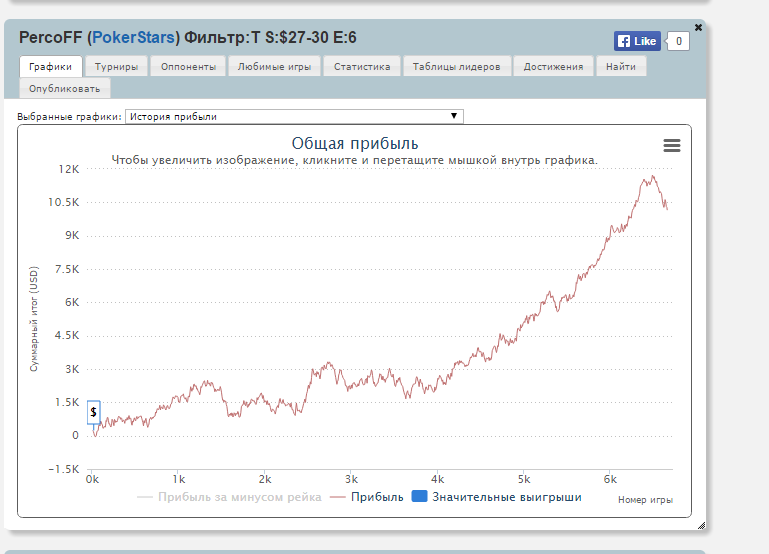Viewport: 769px width, 554px height.
Task: Click the 3k x-axis tick label
Action: coord(351,479)
